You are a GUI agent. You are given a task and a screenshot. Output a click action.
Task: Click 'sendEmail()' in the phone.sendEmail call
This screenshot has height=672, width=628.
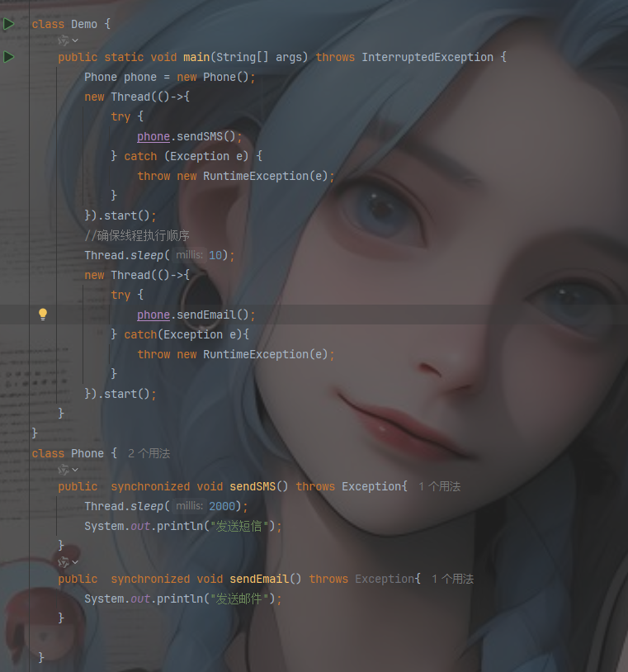coord(213,315)
